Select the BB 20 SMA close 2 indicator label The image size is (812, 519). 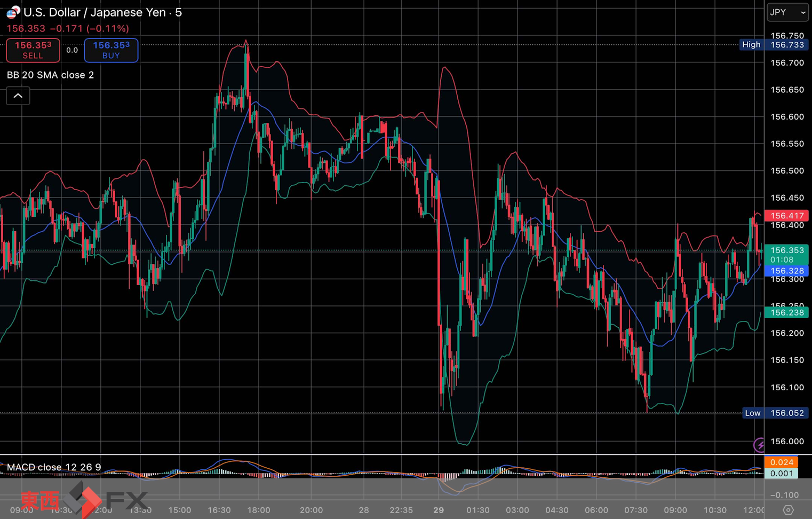[x=50, y=75]
